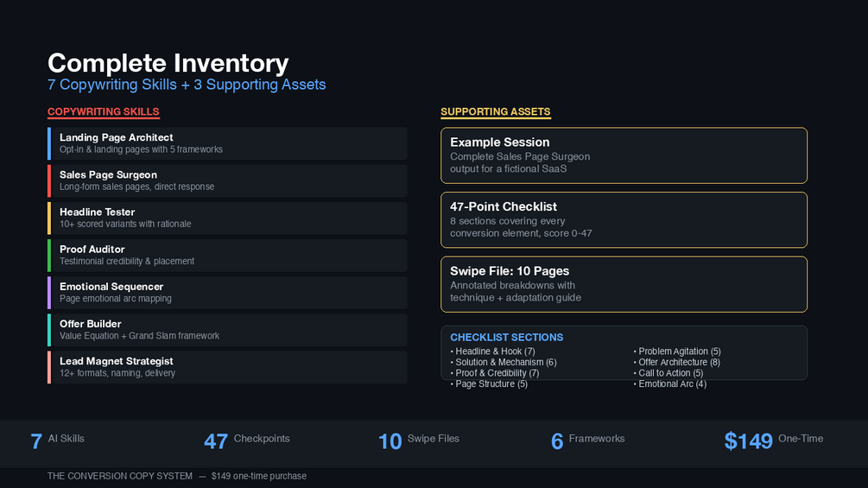The width and height of the screenshot is (868, 488).
Task: Click the Copywriting Skills heading
Action: (103, 112)
